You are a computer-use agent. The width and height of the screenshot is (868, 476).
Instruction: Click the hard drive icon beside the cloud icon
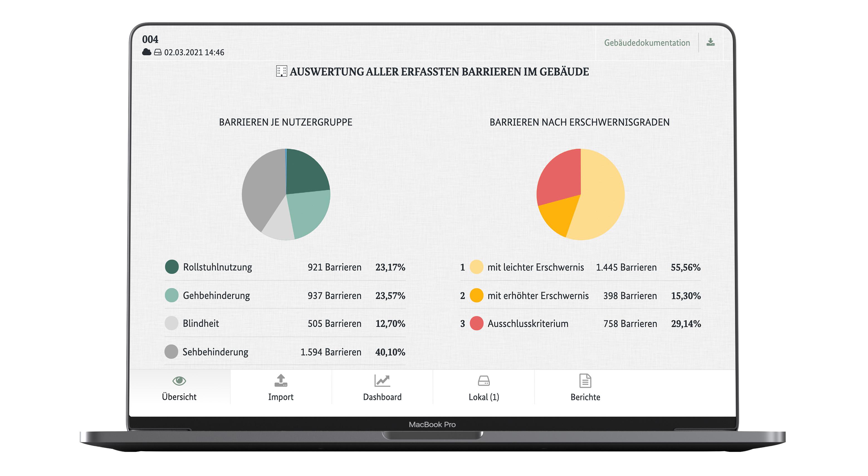158,52
